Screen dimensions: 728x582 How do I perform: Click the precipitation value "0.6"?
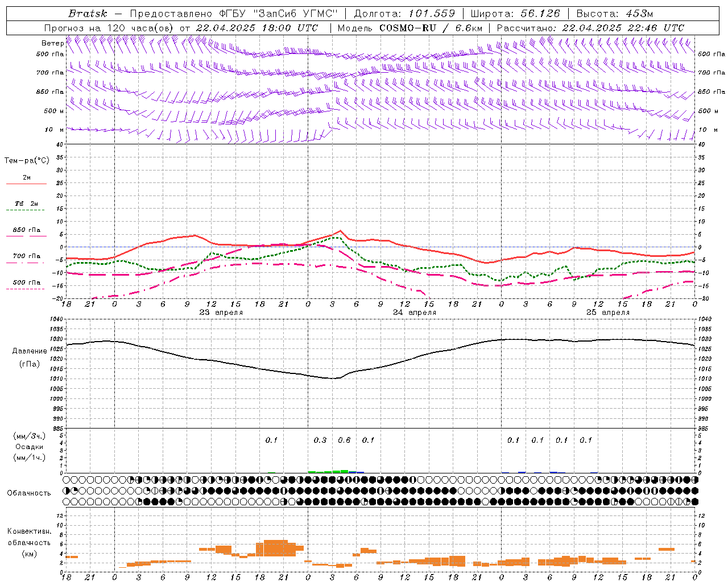[x=344, y=440]
